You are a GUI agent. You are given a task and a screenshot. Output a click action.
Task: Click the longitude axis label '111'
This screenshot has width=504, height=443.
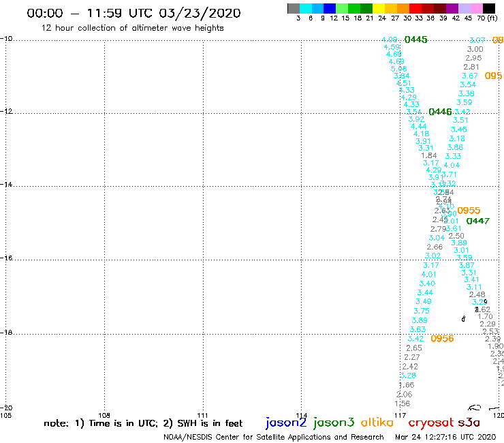[202, 415]
